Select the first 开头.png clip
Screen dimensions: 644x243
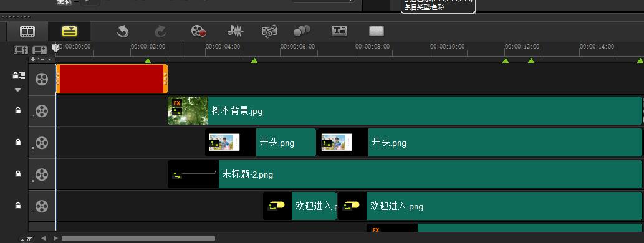[x=261, y=143]
